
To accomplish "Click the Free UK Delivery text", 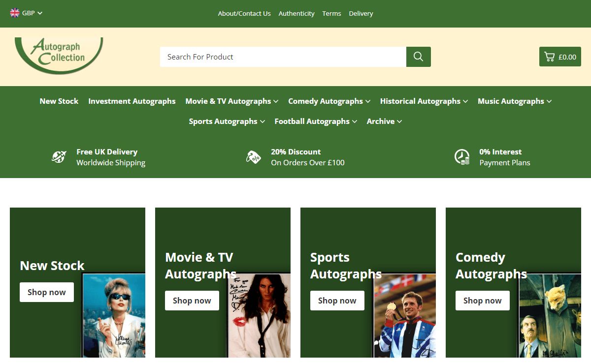I will (x=107, y=152).
